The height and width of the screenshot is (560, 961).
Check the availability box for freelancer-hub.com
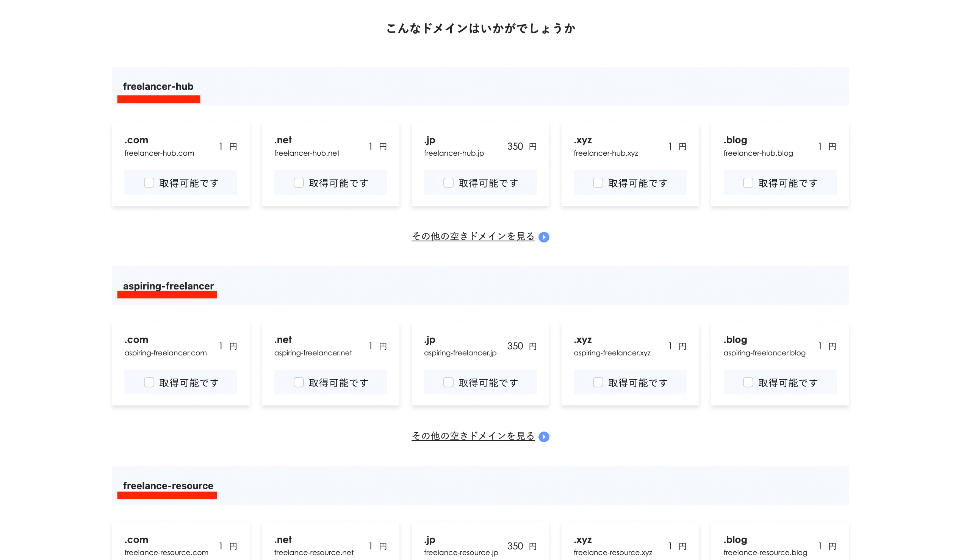(x=149, y=183)
